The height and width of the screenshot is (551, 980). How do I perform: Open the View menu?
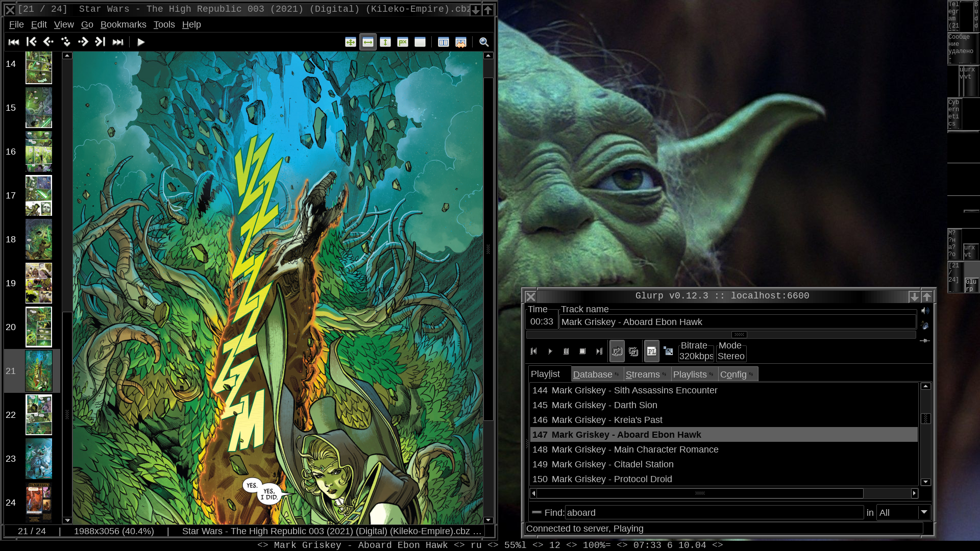tap(64, 24)
